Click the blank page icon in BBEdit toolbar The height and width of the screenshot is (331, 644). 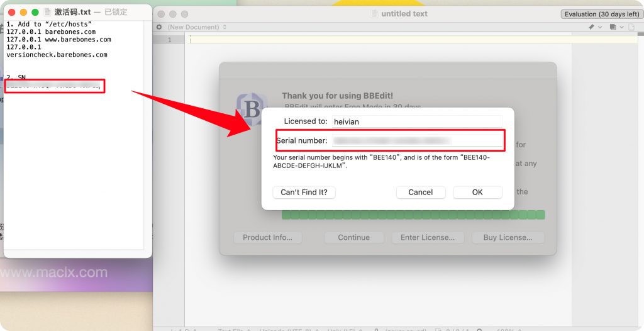(x=631, y=27)
